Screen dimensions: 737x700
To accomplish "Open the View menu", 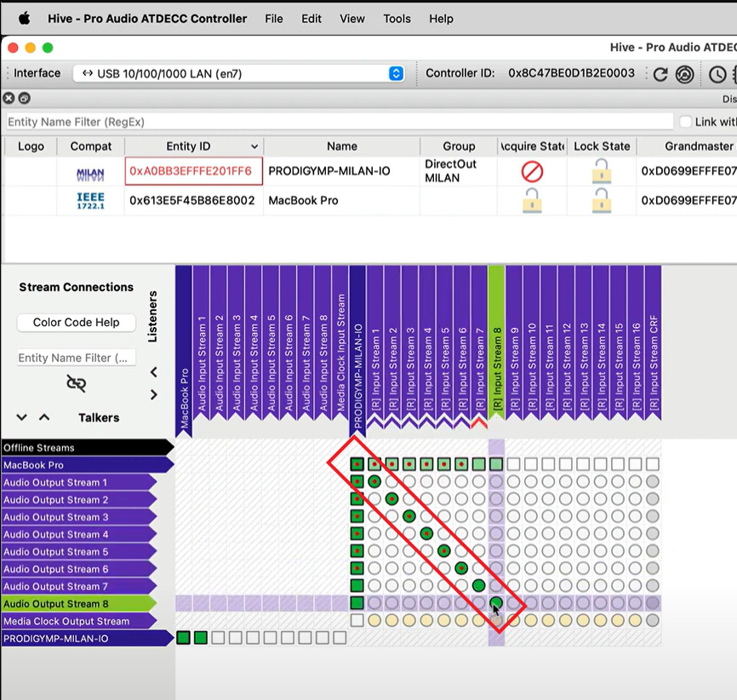I will 352,19.
